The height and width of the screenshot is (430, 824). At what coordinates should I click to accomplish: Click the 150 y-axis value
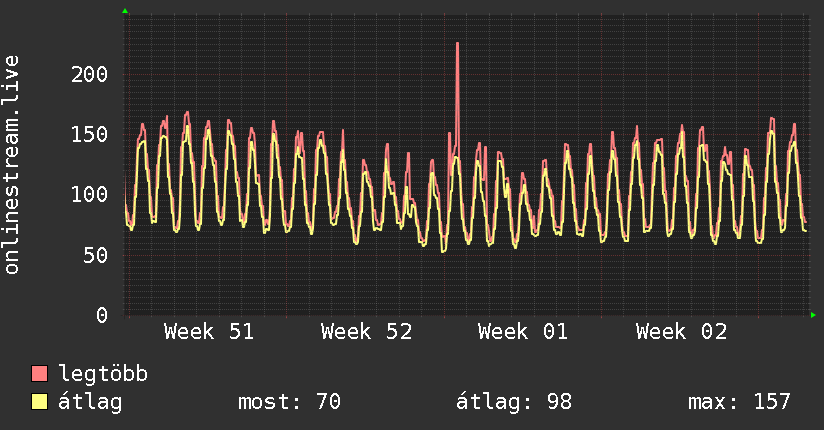pos(89,134)
